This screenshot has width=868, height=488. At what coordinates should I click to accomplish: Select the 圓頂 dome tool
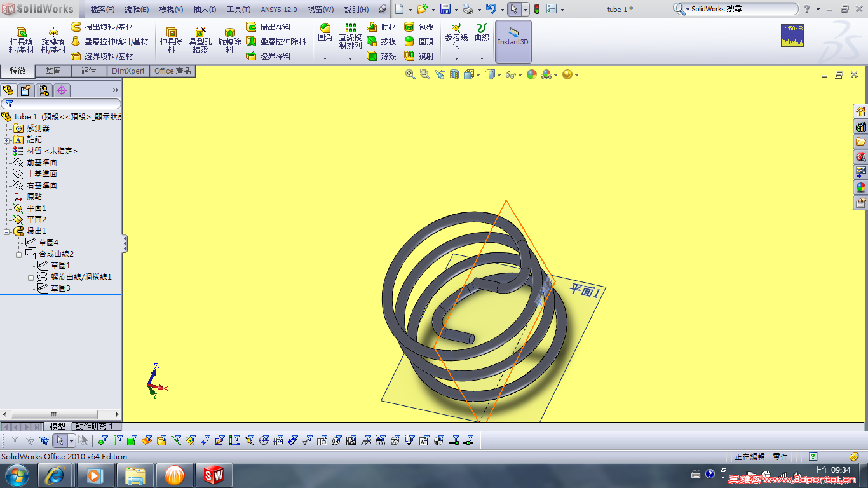tap(419, 42)
